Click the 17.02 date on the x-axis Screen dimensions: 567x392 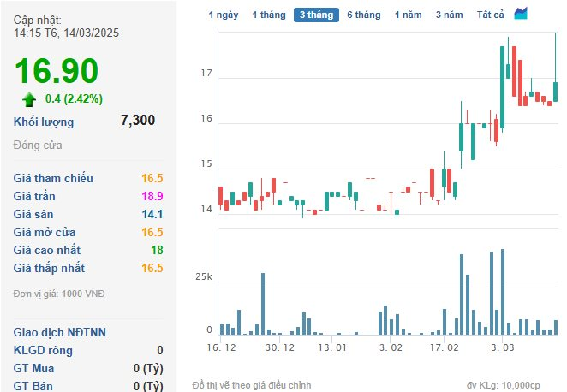444,347
